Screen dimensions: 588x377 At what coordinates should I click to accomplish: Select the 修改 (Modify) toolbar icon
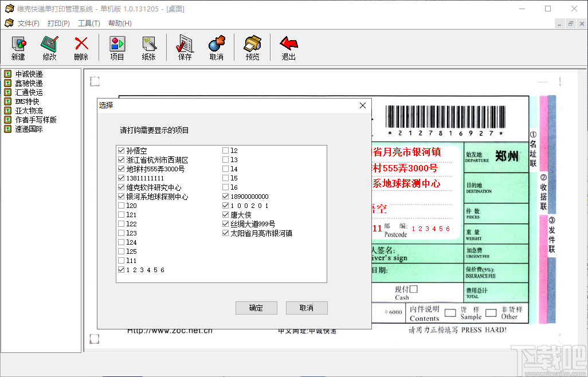click(x=49, y=47)
